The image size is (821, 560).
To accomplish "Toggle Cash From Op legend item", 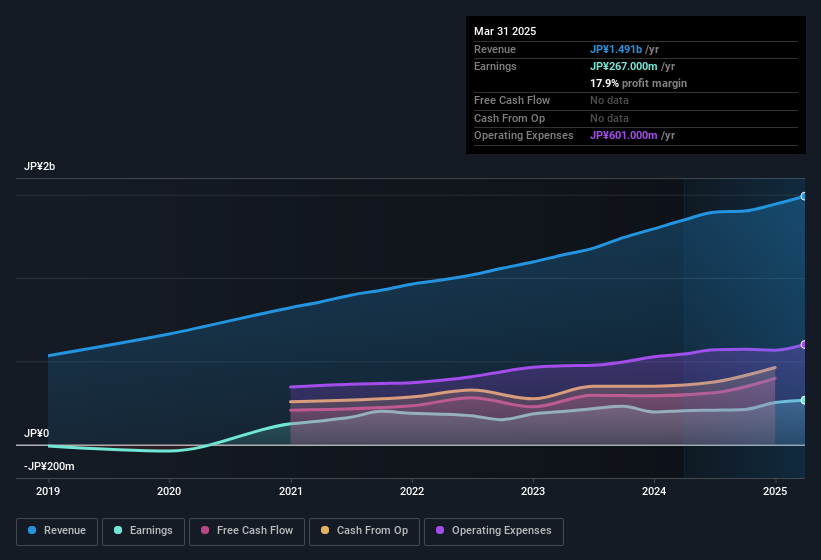I will coord(364,531).
